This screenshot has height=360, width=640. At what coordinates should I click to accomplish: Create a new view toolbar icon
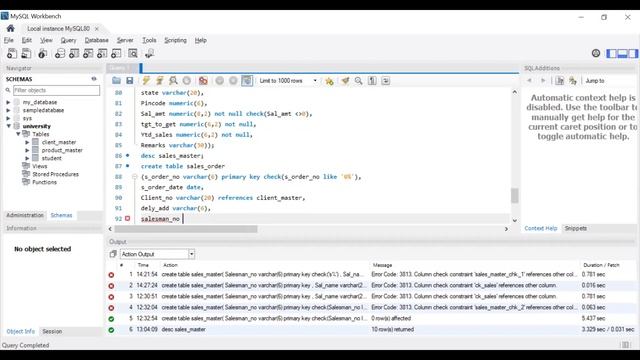[88, 53]
